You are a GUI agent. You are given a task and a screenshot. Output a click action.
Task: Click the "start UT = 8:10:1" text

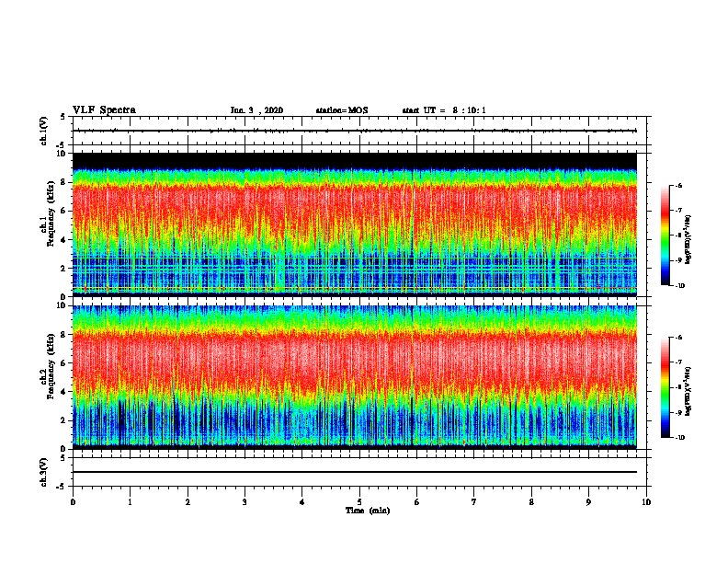(444, 110)
